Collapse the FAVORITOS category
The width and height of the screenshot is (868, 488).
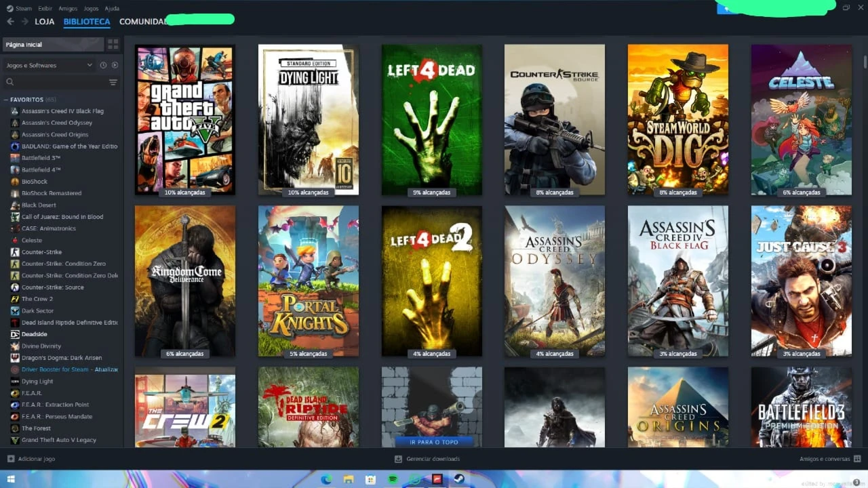click(6, 100)
